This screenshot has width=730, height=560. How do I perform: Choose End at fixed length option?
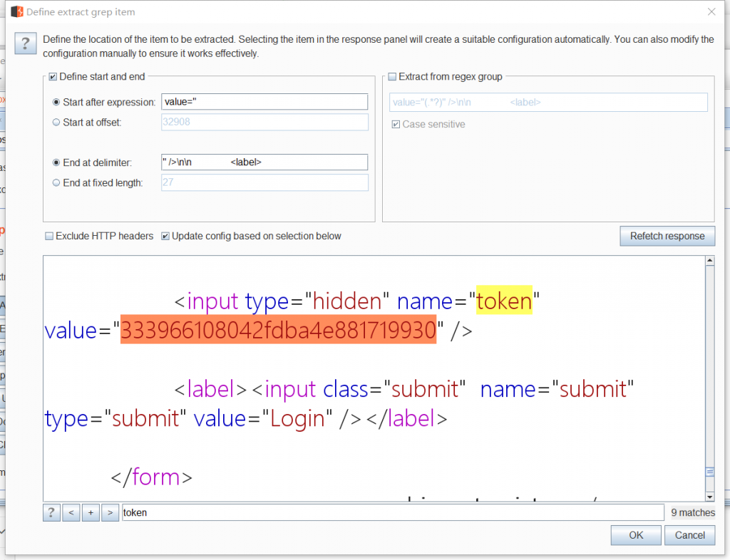pyautogui.click(x=57, y=183)
